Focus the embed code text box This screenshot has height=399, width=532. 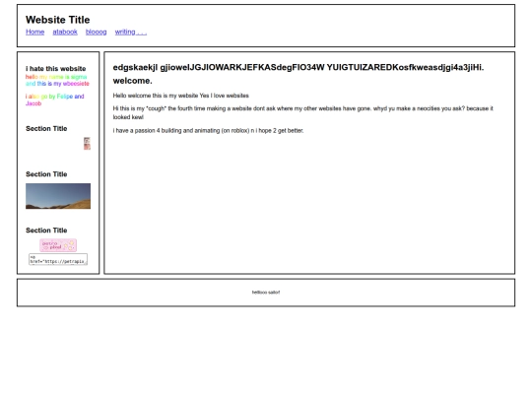58,259
